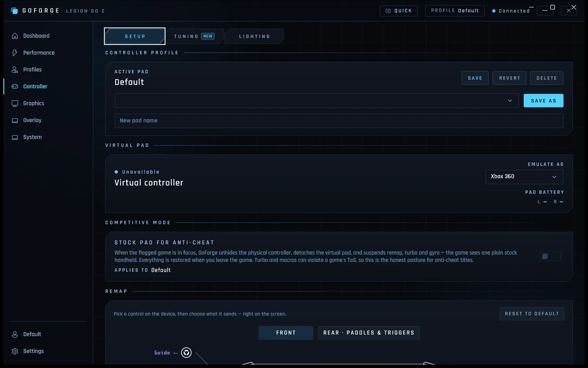The width and height of the screenshot is (588, 368).
Task: Select the FRONT view tab
Action: click(286, 333)
